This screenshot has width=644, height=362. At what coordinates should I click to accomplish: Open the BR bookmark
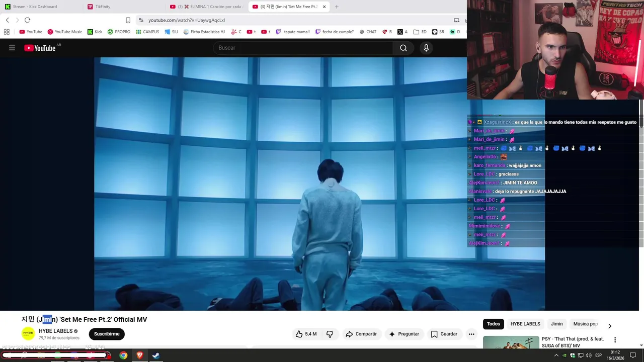[438, 32]
